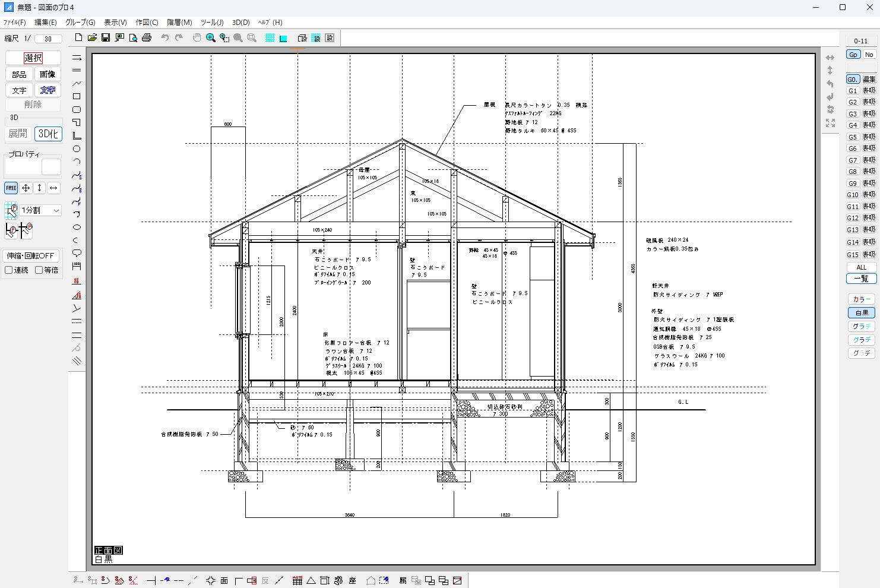Screen dimensions: 880x588
Task: Click the save floppy disk icon
Action: (106, 38)
